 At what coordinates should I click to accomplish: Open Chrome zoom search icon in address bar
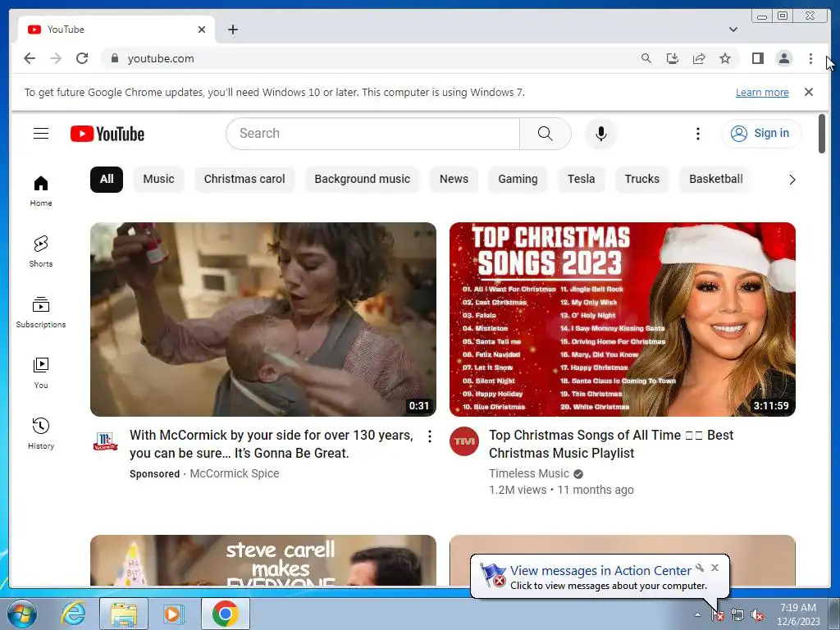[x=646, y=58]
